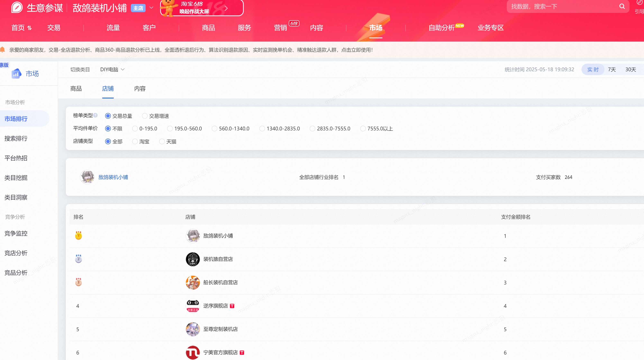Open 竞品分析 in the sidebar
This screenshot has width=644, height=360.
(16, 273)
